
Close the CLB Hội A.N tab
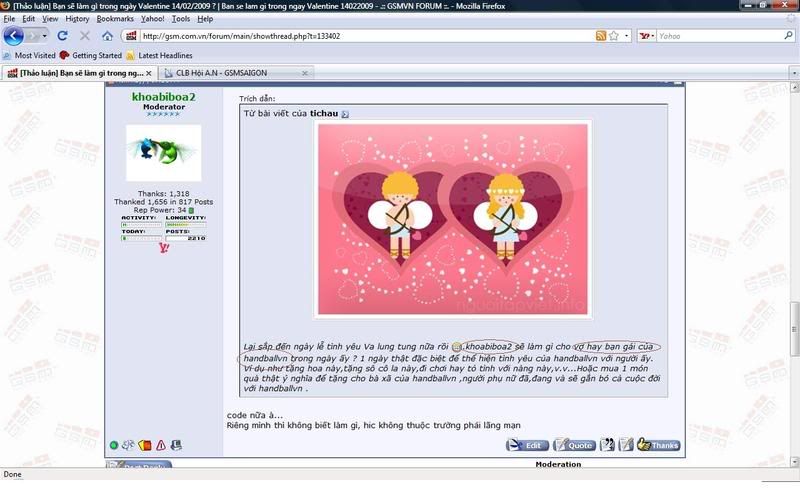click(305, 73)
